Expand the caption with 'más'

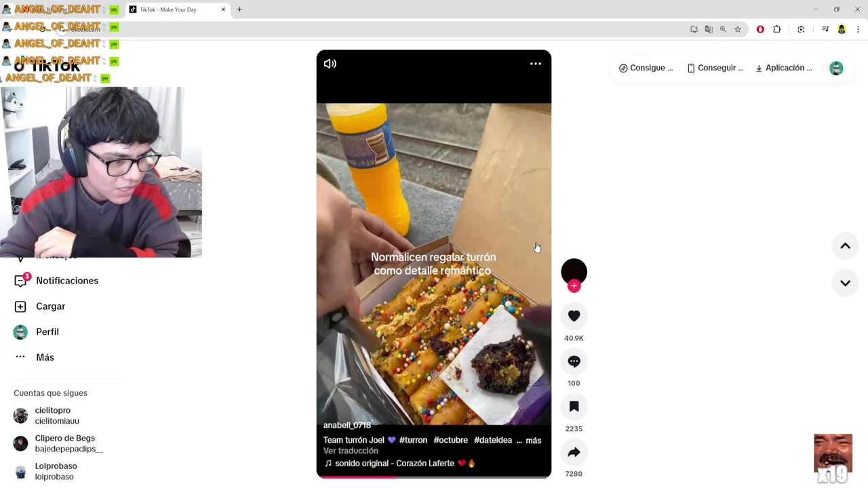coord(534,441)
